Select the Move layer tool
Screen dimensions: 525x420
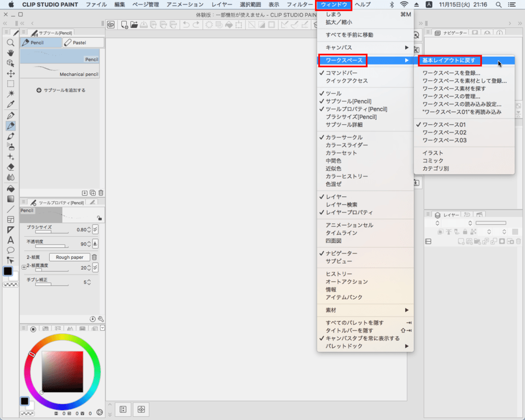click(11, 74)
